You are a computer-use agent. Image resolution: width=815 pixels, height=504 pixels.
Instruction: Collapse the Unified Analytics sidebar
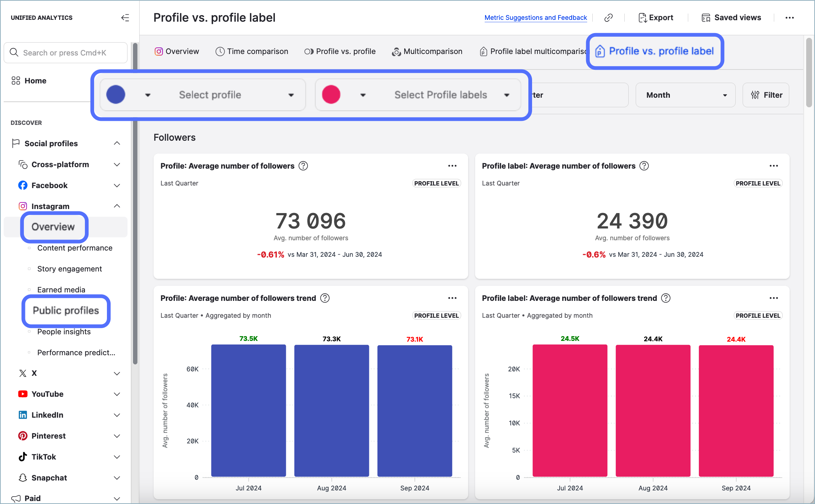click(x=125, y=18)
